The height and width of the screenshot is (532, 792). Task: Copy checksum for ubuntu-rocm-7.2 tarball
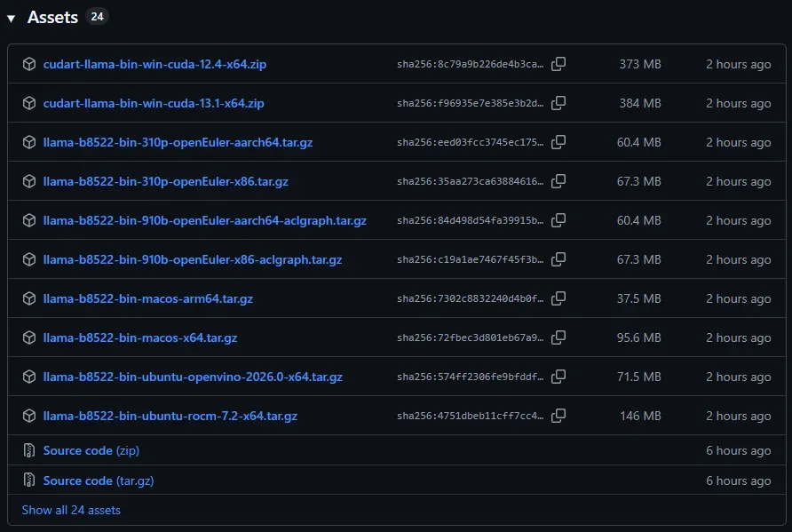coord(558,416)
